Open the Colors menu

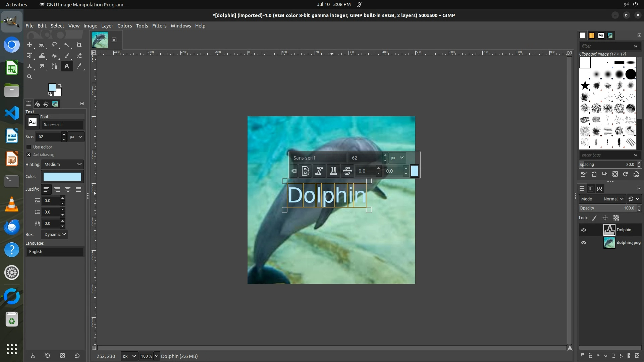[x=124, y=26]
